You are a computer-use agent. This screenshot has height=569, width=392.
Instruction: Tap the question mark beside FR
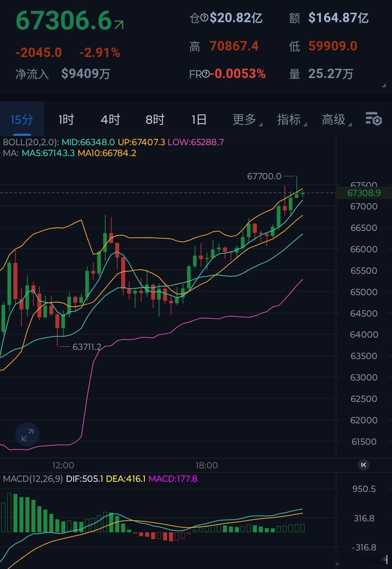coord(205,74)
